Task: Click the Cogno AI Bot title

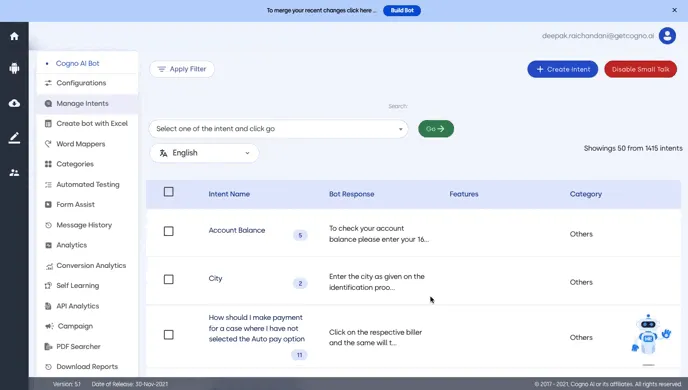Action: (78, 63)
